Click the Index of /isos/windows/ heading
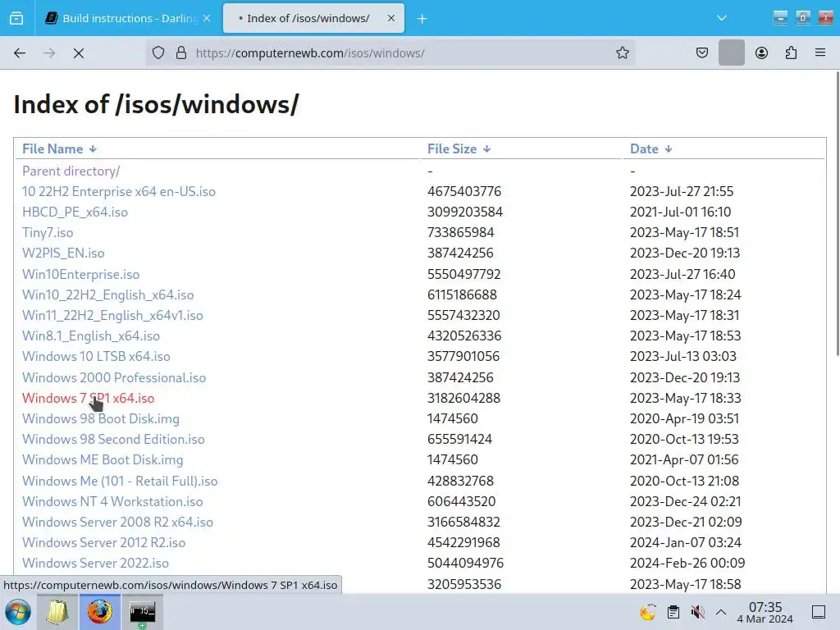Image resolution: width=840 pixels, height=630 pixels. click(x=157, y=104)
